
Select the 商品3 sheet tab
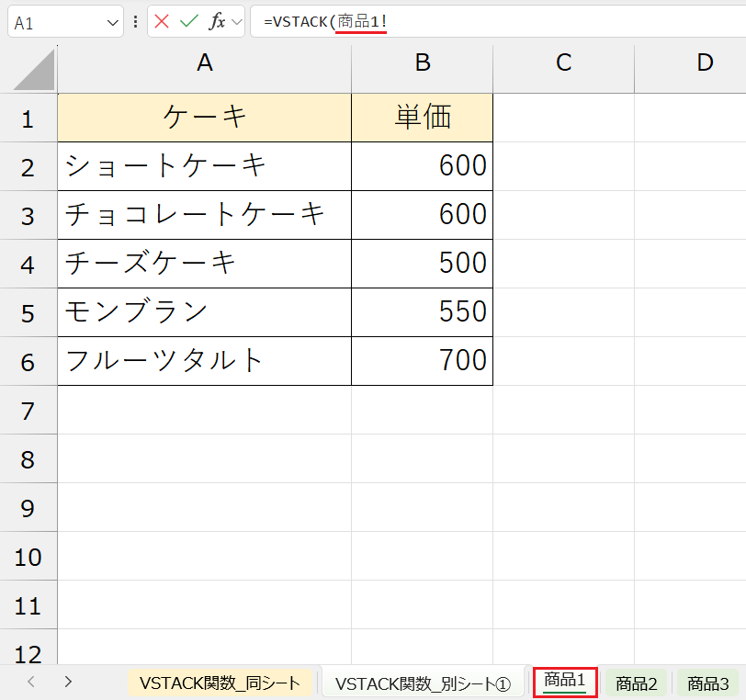(x=708, y=683)
